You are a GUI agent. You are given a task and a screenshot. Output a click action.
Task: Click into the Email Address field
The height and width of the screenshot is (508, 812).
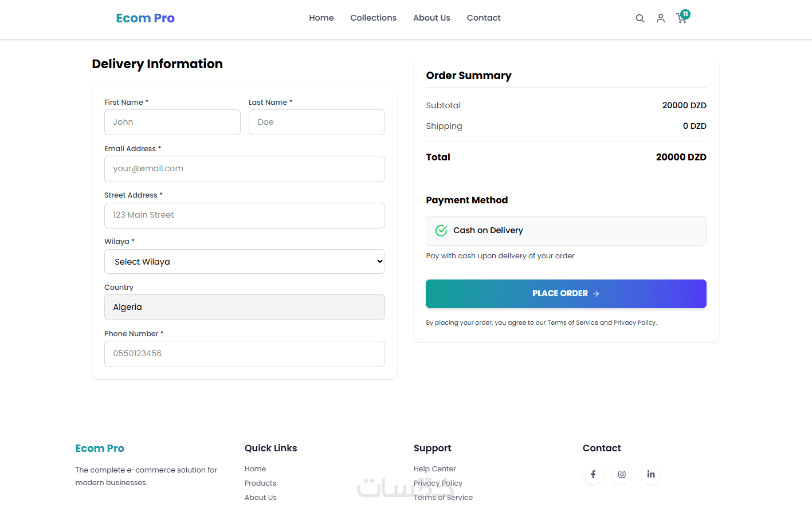tap(244, 169)
